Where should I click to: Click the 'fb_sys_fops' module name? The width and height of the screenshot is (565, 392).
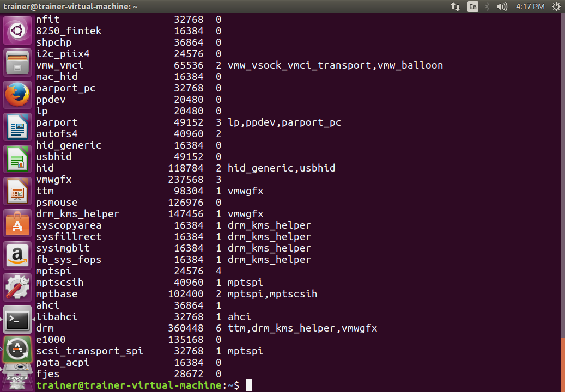[x=69, y=260]
